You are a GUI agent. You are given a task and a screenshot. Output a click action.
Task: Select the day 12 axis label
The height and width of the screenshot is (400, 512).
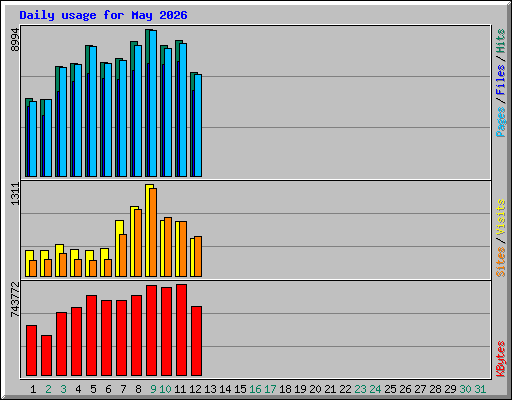[x=195, y=389]
